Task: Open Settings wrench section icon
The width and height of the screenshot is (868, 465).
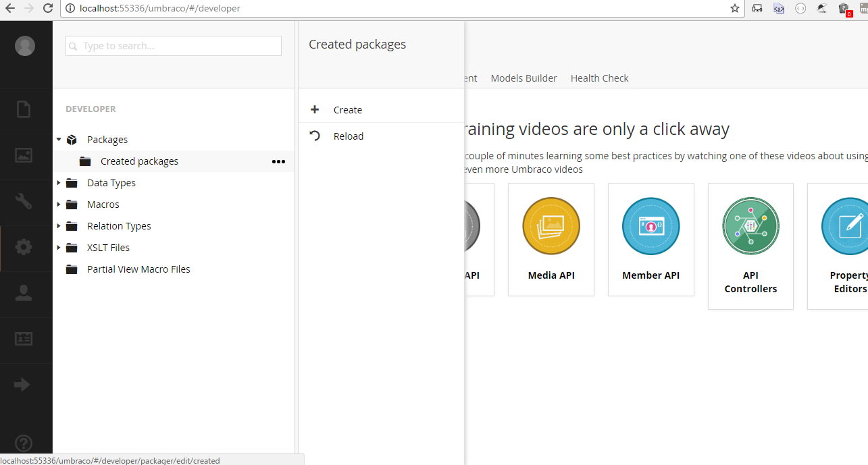Action: (x=24, y=201)
